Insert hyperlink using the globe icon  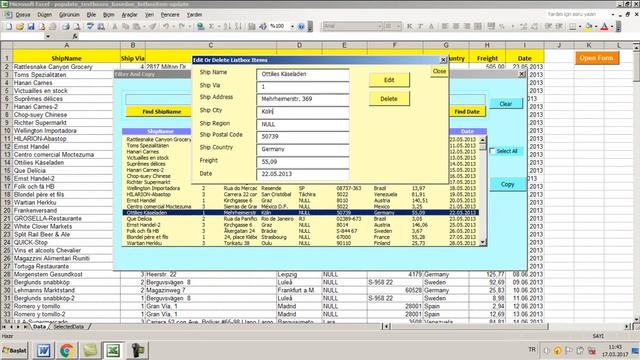pyautogui.click(x=200, y=27)
